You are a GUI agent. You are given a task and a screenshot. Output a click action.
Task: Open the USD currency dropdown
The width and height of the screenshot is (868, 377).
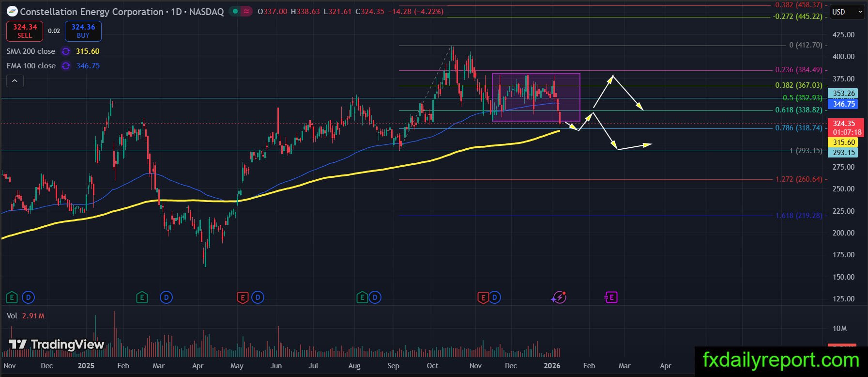click(x=847, y=12)
